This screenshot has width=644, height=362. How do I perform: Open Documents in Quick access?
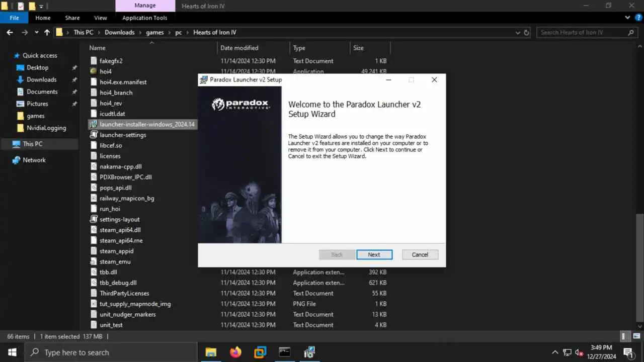point(42,92)
